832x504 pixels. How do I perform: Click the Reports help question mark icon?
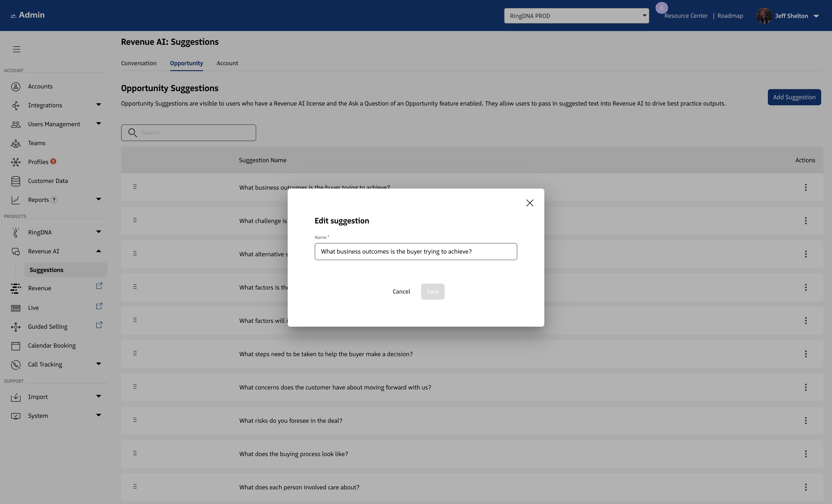[x=54, y=200]
